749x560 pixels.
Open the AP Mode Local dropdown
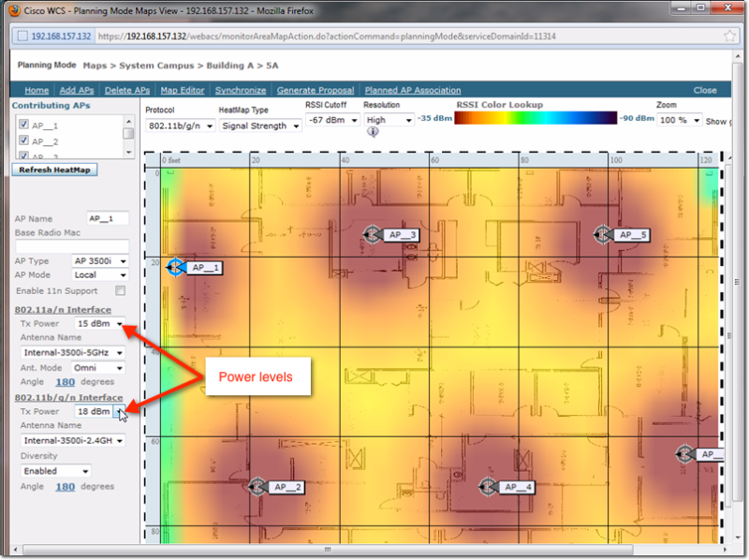click(x=100, y=274)
